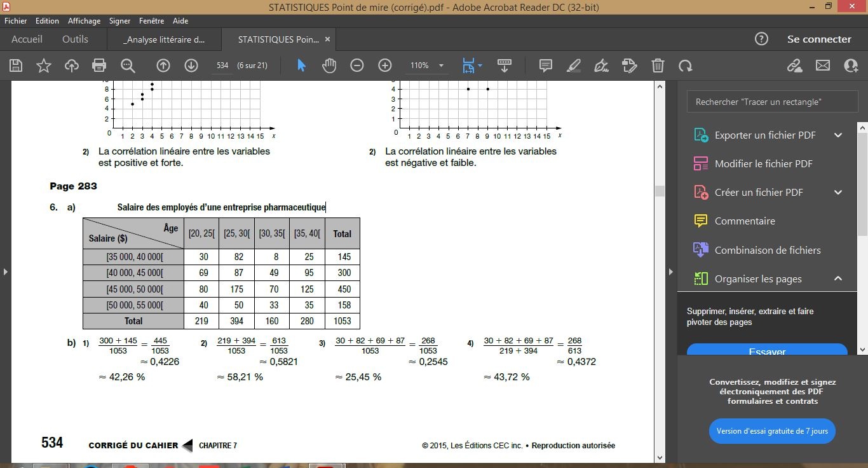Viewport: 868px width, 468px height.
Task: Select the highlighter text tool
Action: [x=573, y=65]
